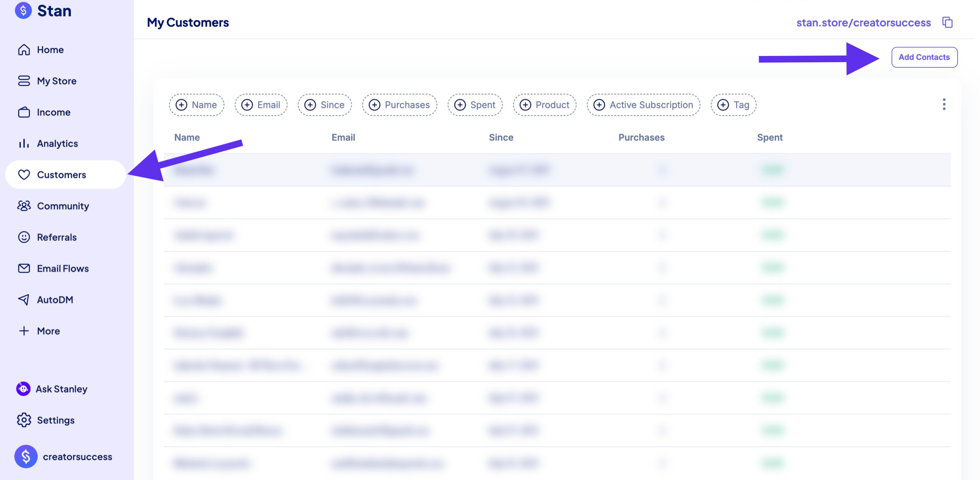
Task: Click the Income wallet icon
Action: coord(24,112)
